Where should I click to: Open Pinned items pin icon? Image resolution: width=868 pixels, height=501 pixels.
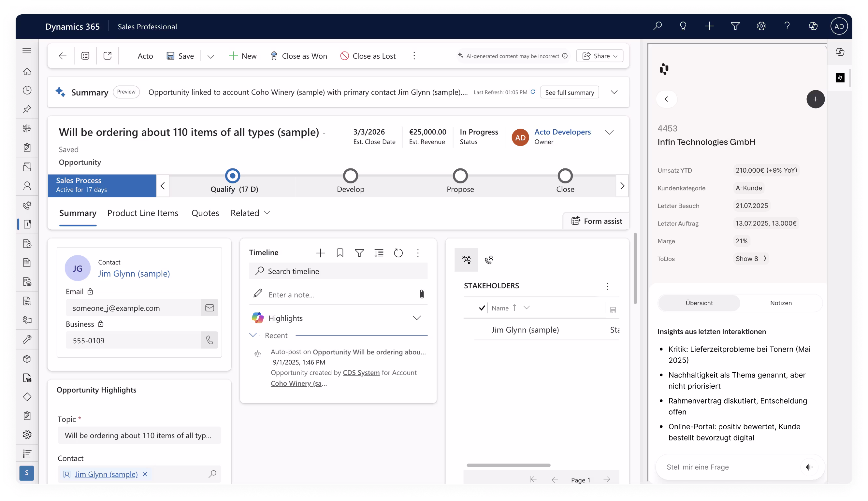[x=27, y=109]
